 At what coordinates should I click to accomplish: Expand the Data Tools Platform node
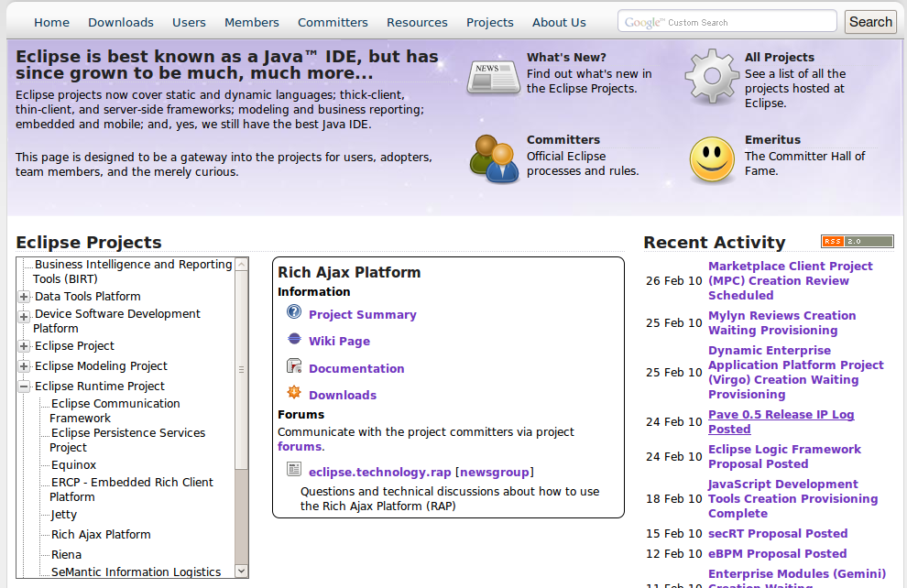point(24,297)
